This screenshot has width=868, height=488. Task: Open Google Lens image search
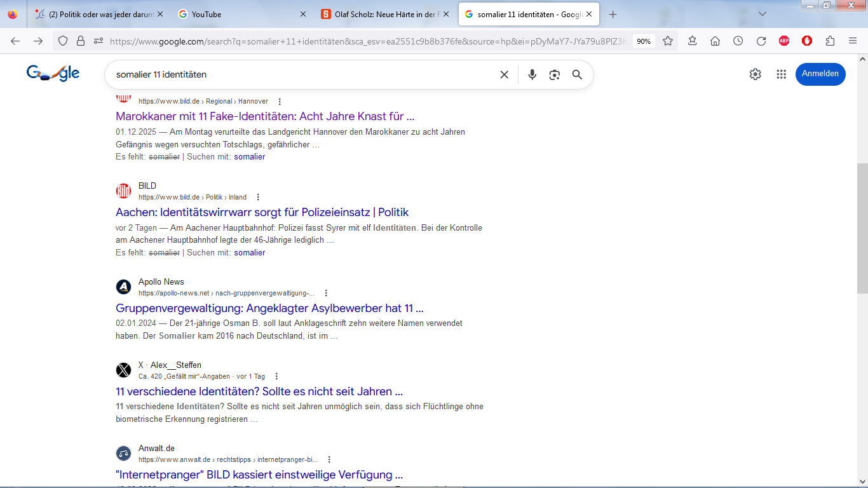click(x=554, y=74)
